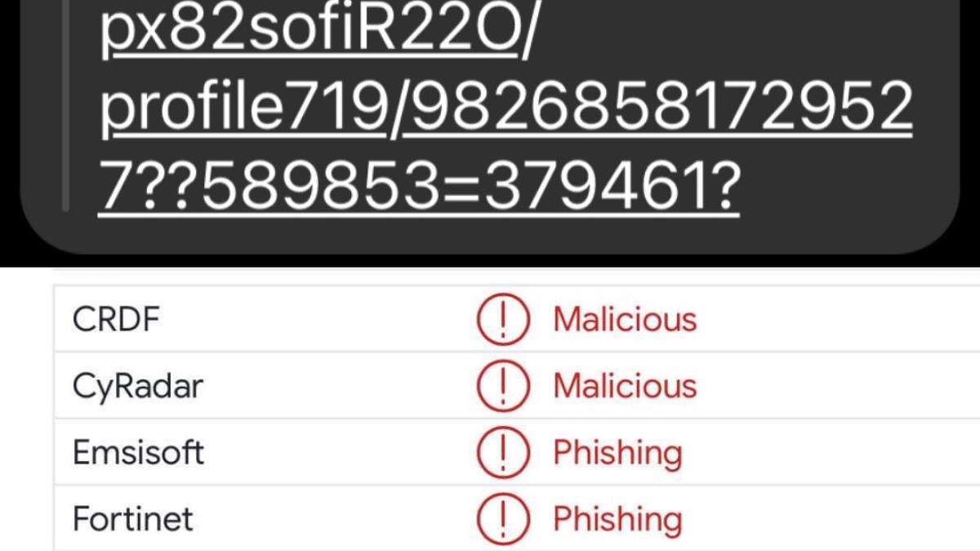The width and height of the screenshot is (980, 551).
Task: Click the blank cell right of Fortinet's Phishing
Action: pyautogui.click(x=841, y=519)
